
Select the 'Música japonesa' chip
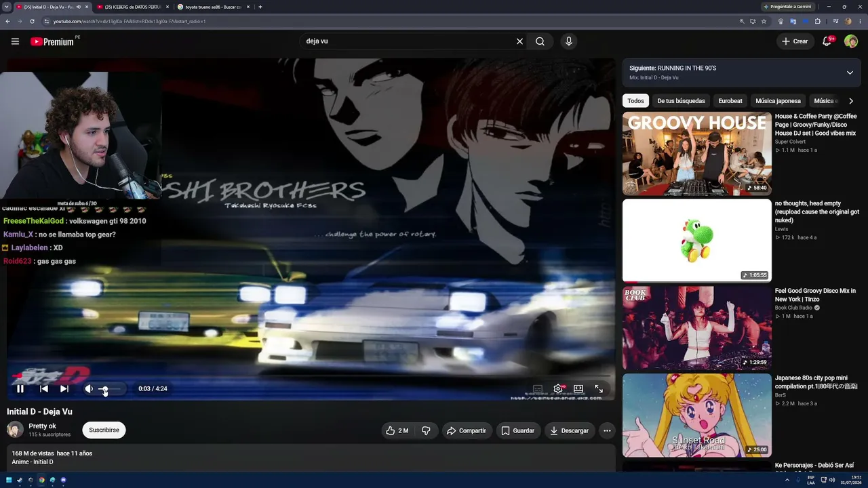tap(778, 101)
